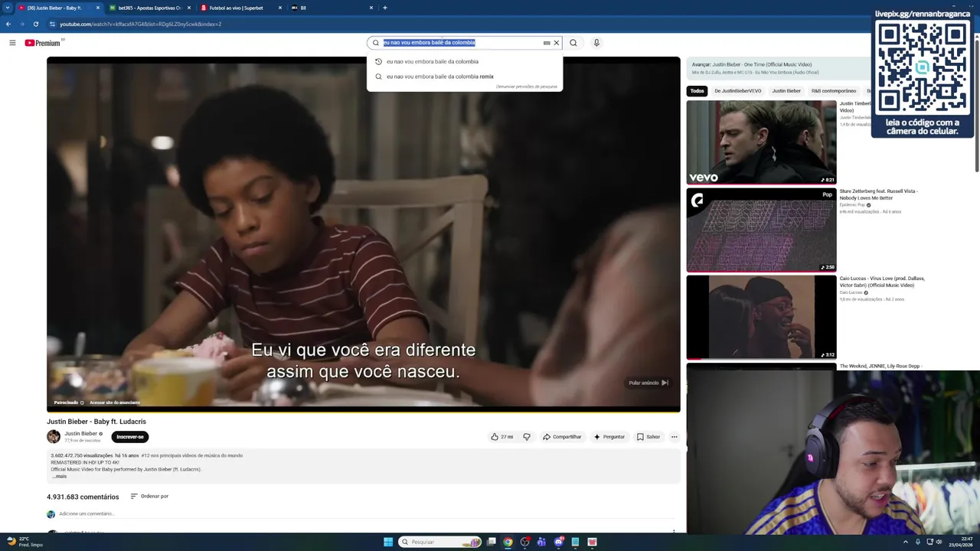Viewport: 980px width, 551px height.
Task: Close the Superbet tab
Action: (279, 8)
